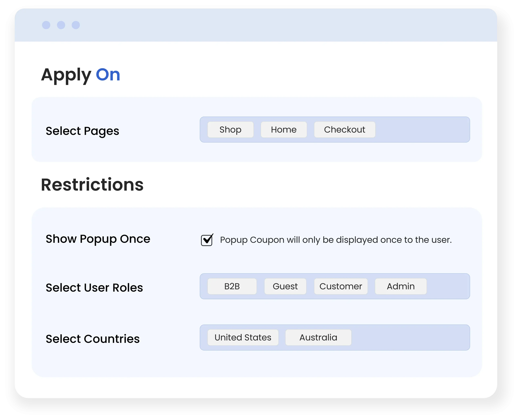
Task: Click the popup displayed once description text
Action: coord(336,240)
